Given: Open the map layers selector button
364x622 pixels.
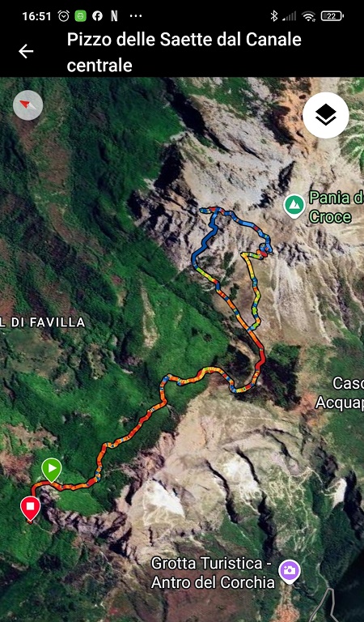Looking at the screenshot, I should pyautogui.click(x=326, y=115).
